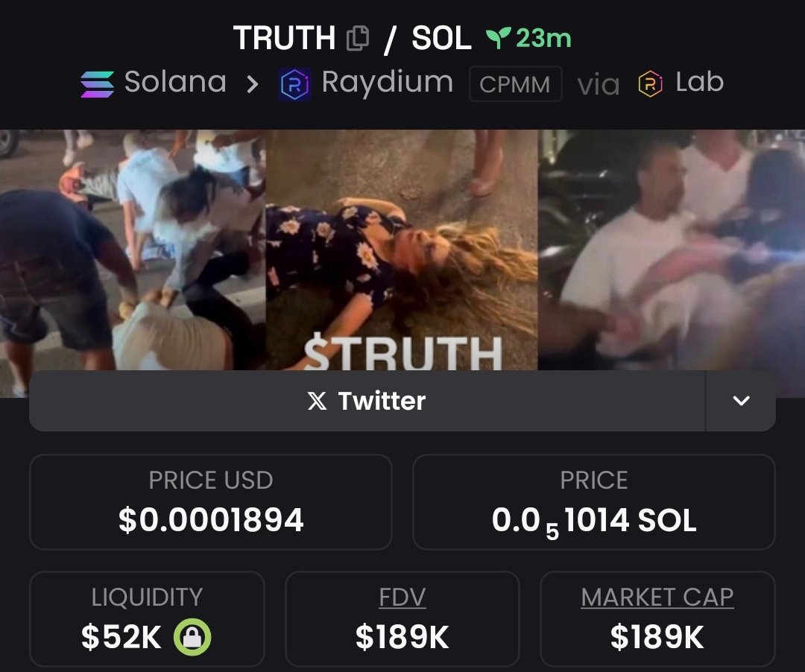Click the underlined MARKET CAP label
The width and height of the screenshot is (805, 672).
[657, 597]
